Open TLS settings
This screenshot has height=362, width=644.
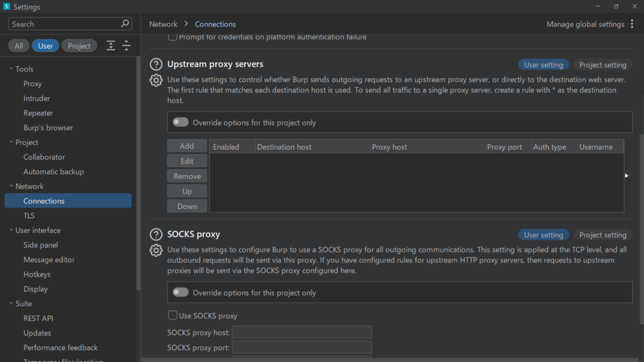[29, 216]
